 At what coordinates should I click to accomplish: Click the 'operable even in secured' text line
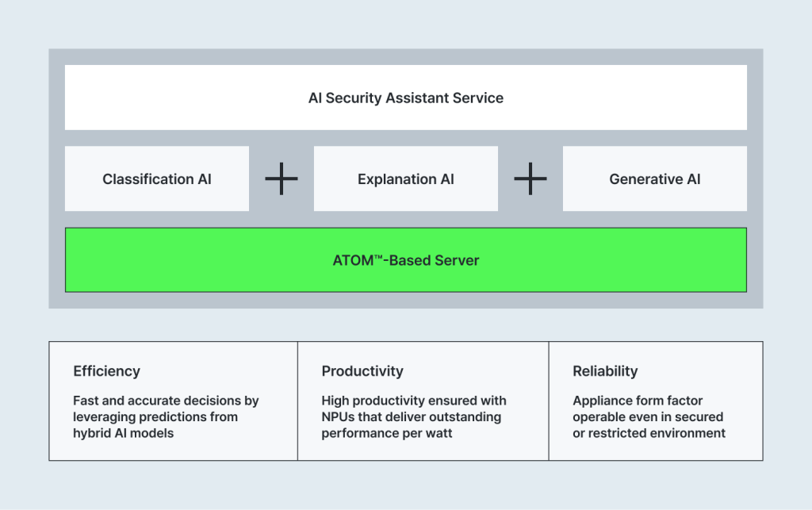coord(648,417)
